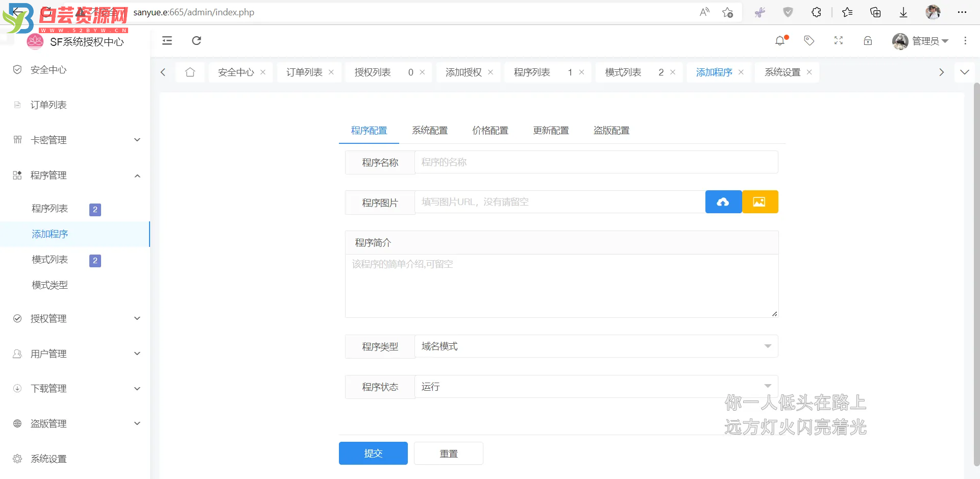Open 安全中心 in sidebar
Image resolution: width=980 pixels, height=479 pixels.
point(75,70)
